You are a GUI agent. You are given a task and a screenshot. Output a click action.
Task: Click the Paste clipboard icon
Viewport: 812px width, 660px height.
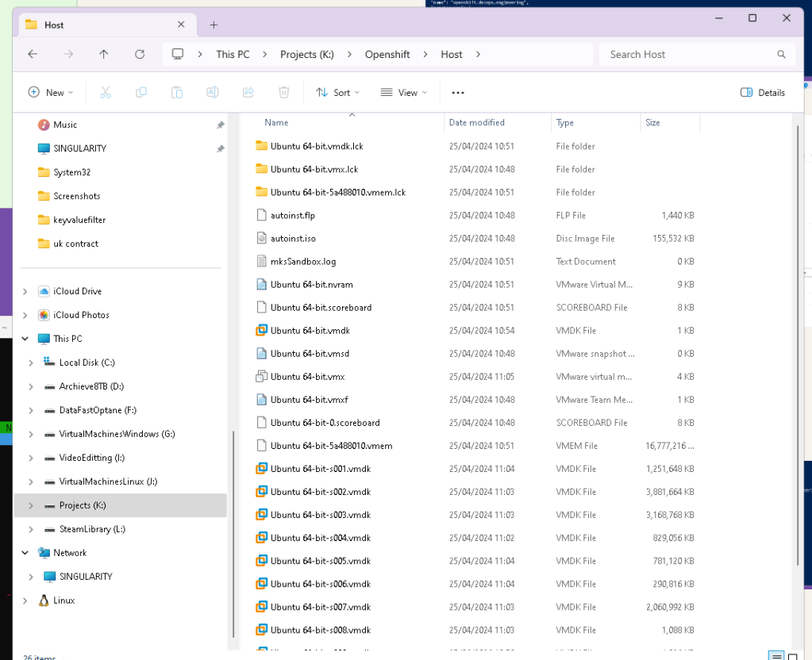click(x=176, y=93)
